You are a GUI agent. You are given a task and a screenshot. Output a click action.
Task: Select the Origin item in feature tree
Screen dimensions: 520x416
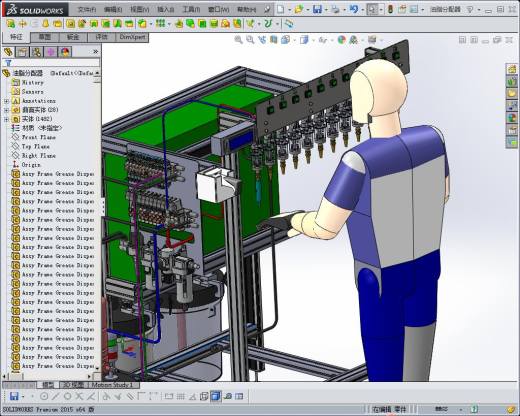pyautogui.click(x=26, y=165)
